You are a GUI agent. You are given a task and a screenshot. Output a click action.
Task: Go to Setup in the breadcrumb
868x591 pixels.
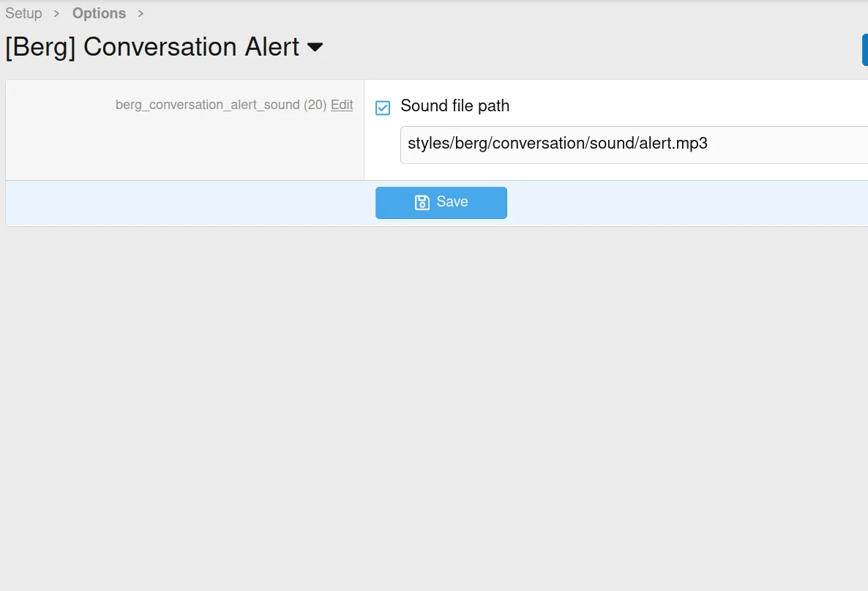23,13
